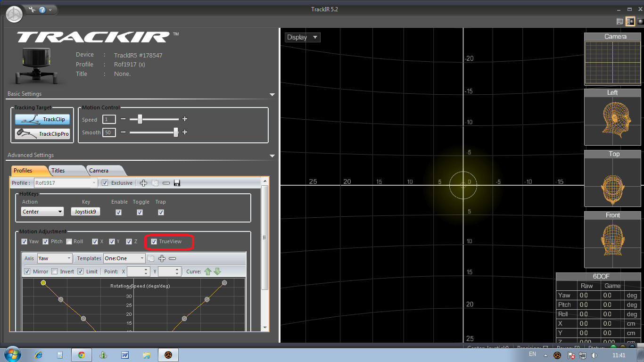644x362 pixels.
Task: Switch to 3D view only layout icon
Action: coord(641,21)
